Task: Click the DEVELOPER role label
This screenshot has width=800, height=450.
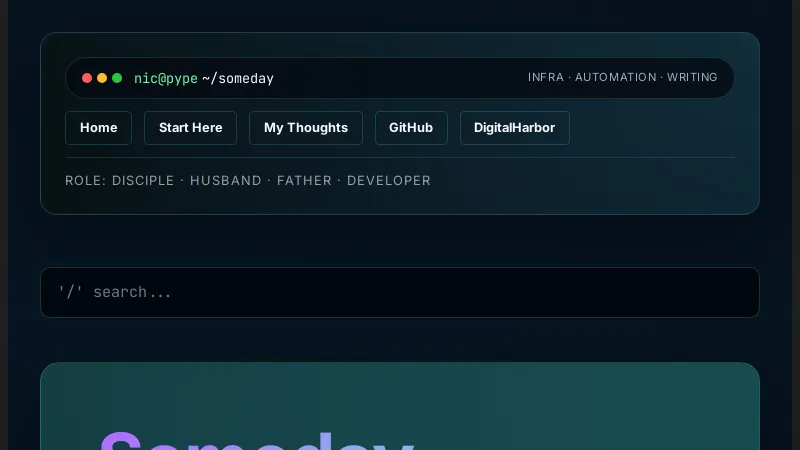Action: click(389, 181)
